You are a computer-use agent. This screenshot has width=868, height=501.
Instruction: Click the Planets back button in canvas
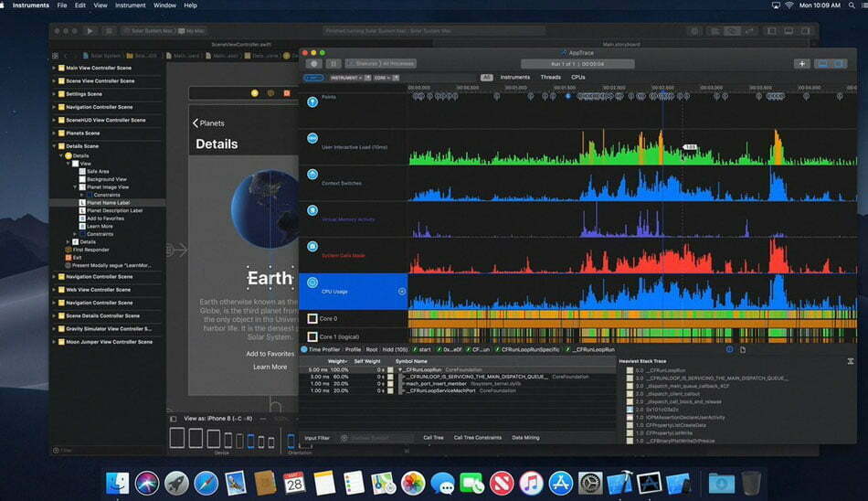click(208, 123)
